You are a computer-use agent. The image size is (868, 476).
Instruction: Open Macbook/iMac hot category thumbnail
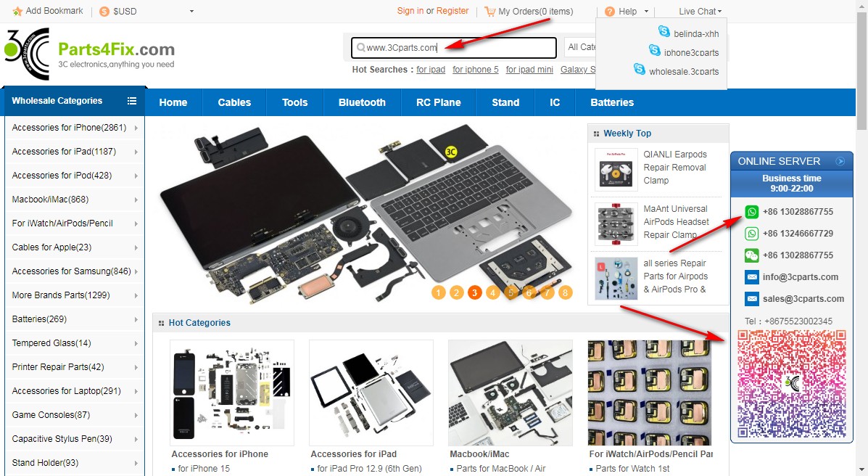[511, 393]
